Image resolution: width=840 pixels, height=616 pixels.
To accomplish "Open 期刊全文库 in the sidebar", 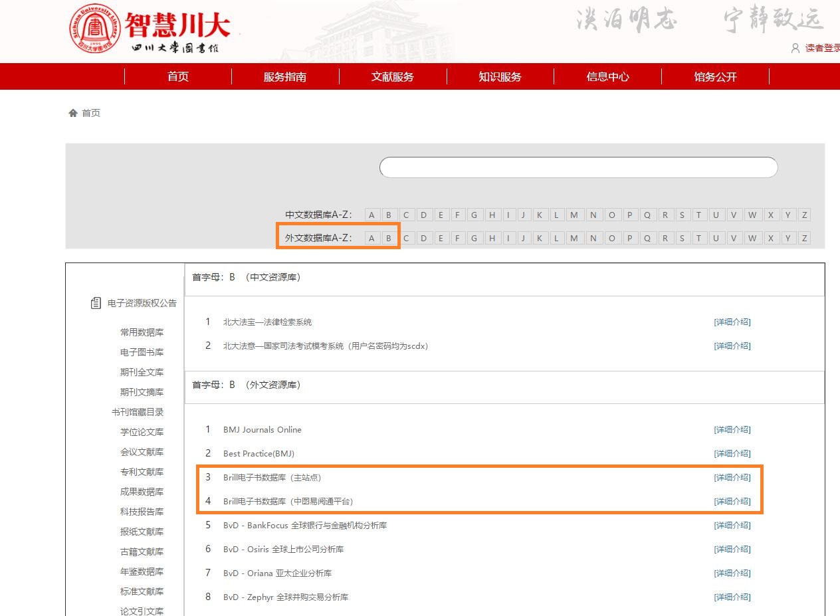I will [142, 372].
